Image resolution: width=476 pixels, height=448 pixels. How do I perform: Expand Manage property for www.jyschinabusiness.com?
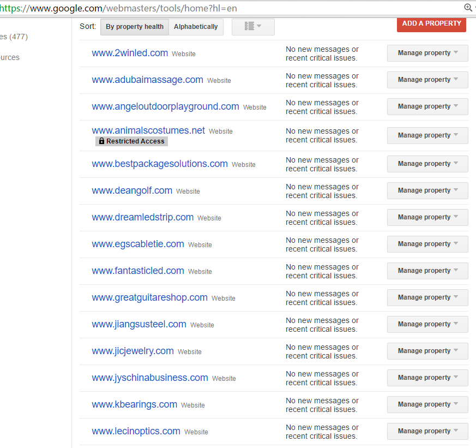(x=427, y=378)
